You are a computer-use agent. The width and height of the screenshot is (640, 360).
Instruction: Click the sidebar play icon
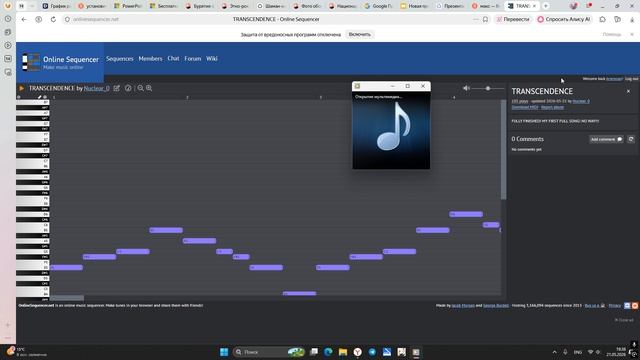[x=8, y=45]
